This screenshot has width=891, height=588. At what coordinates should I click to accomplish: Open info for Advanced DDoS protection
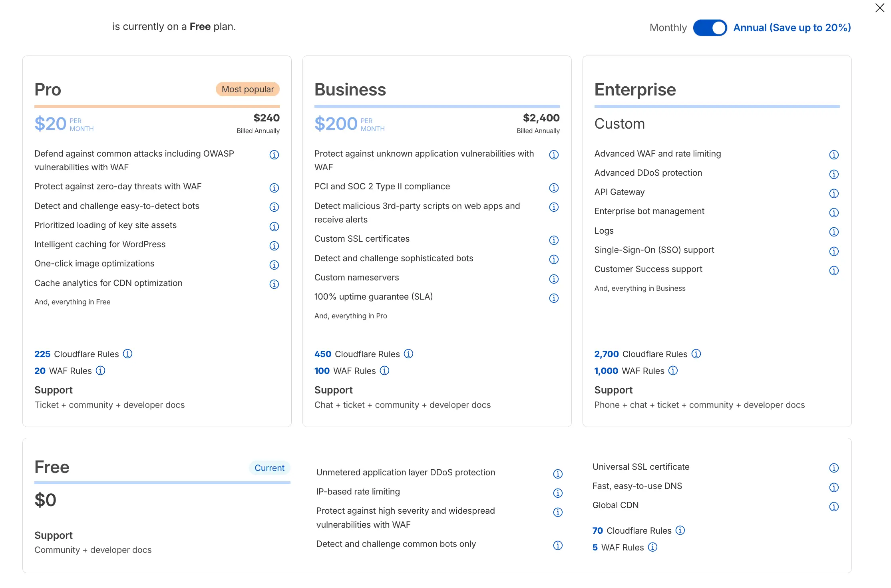[834, 174]
